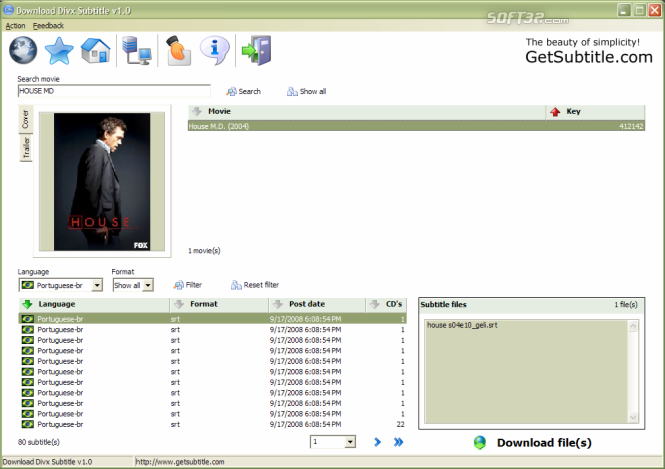
Task: Sort subtitles by Format column header
Action: tap(219, 304)
